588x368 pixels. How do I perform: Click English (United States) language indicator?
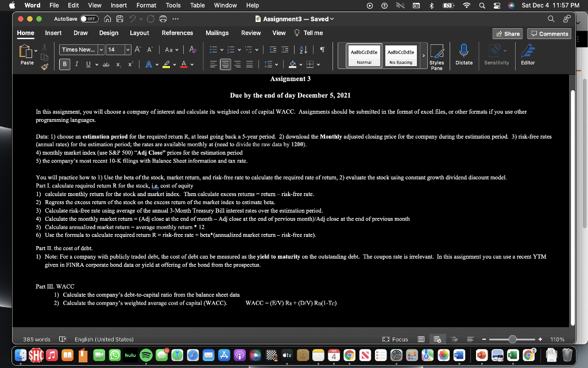tap(105, 339)
